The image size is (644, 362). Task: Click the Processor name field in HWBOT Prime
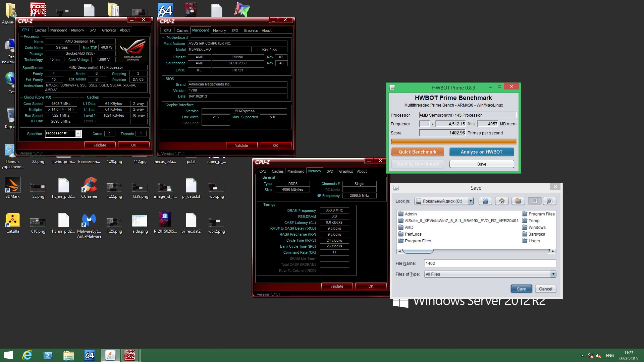[468, 115]
